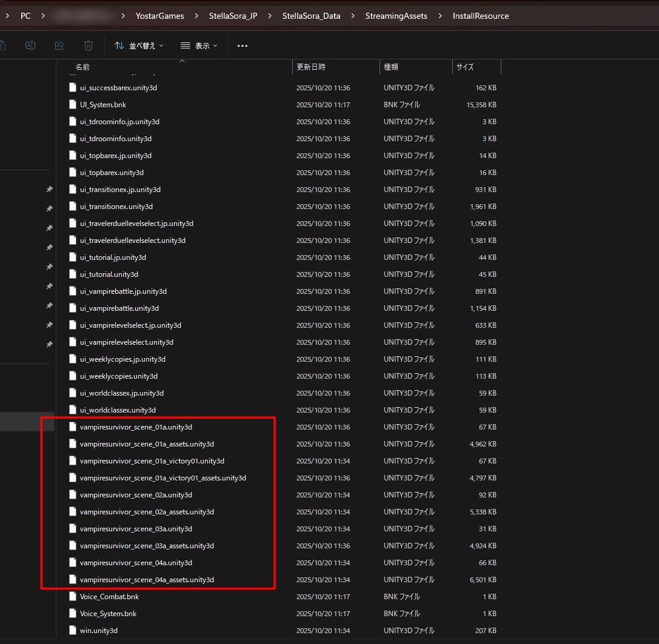This screenshot has width=659, height=644.
Task: Open the three-dot more options menu
Action: (x=243, y=45)
